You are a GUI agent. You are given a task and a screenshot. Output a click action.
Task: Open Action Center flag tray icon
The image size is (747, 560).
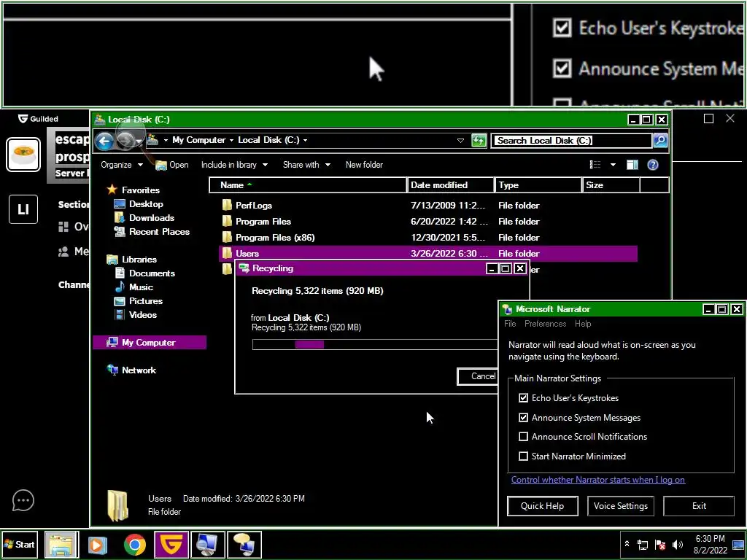pyautogui.click(x=660, y=544)
